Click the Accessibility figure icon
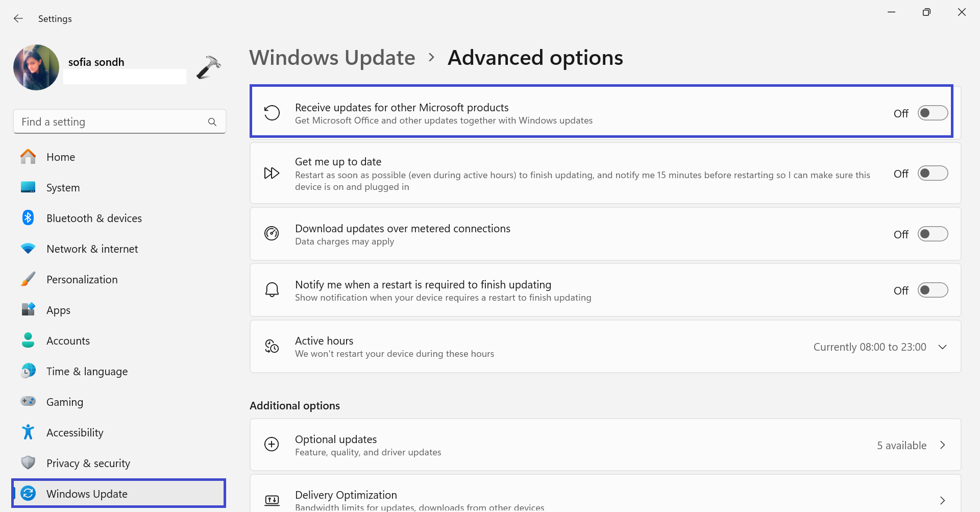The image size is (980, 512). click(x=28, y=432)
